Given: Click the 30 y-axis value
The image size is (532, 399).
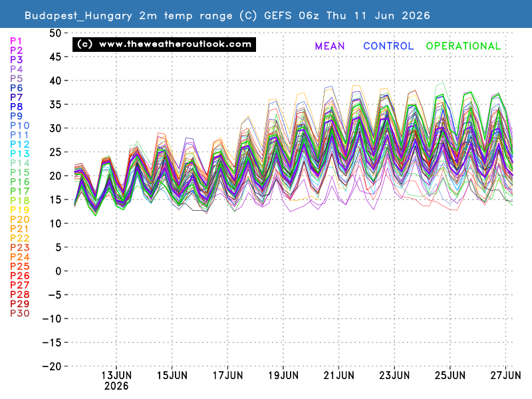Looking at the screenshot, I should coord(55,128).
